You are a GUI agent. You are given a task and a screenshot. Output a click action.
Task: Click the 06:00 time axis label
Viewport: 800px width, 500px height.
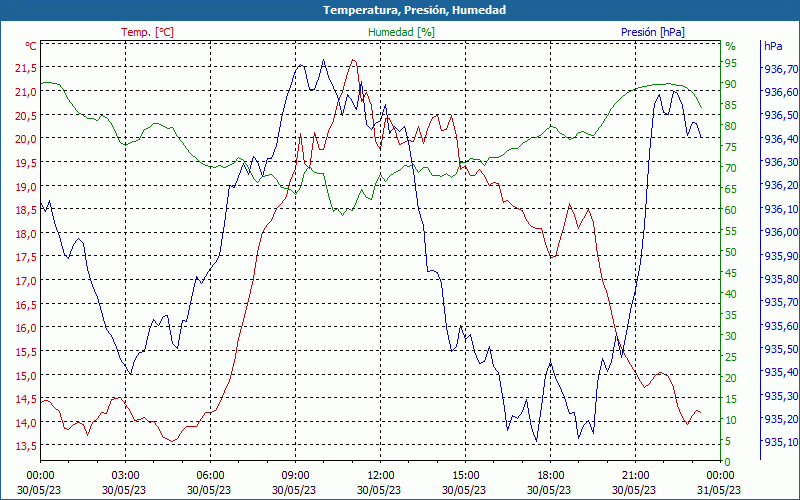click(x=210, y=476)
